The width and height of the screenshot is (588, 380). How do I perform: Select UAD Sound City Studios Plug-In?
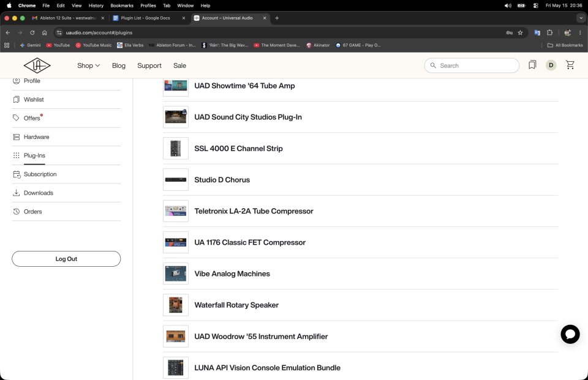click(x=248, y=117)
